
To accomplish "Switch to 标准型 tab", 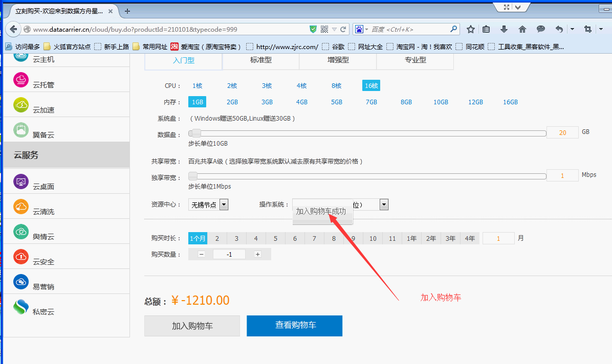I will pos(261,60).
